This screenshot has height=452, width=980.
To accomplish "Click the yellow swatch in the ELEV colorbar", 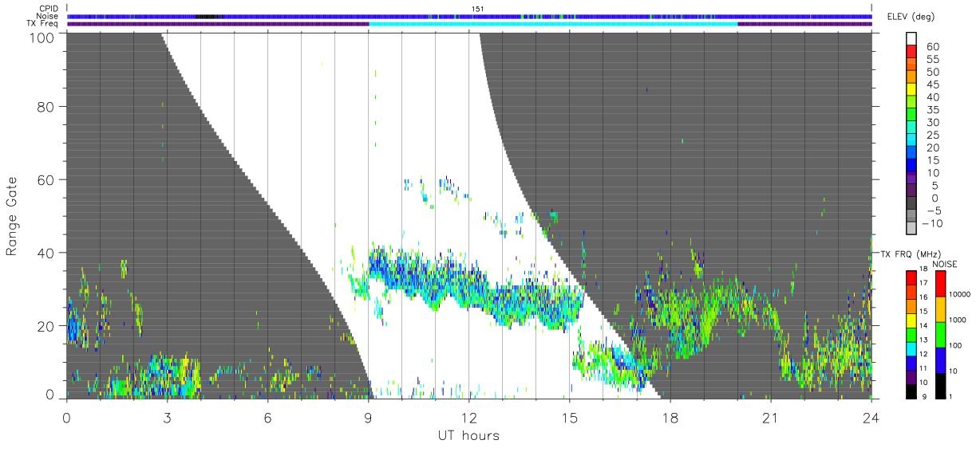I will point(913,88).
